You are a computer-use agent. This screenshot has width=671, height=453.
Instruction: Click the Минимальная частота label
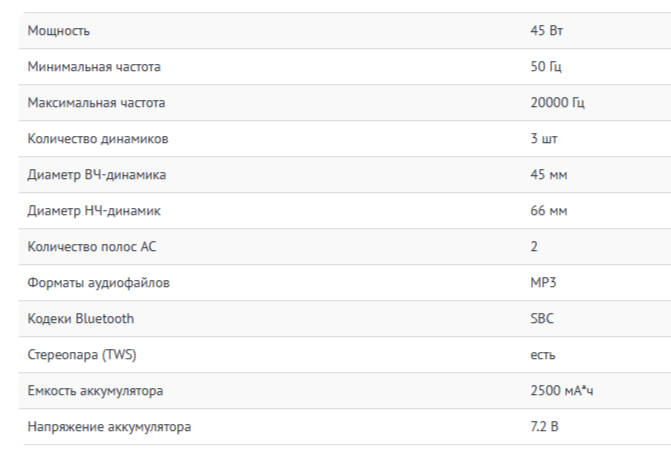coord(94,67)
